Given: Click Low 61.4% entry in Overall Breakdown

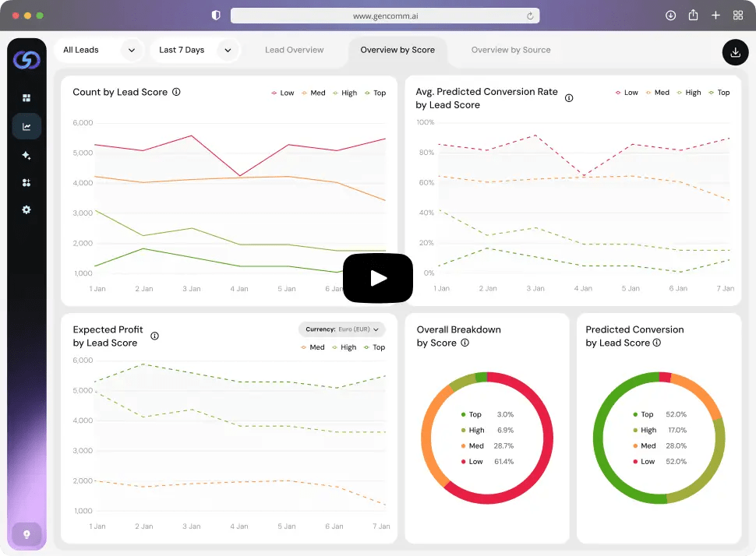Looking at the screenshot, I should 487,462.
